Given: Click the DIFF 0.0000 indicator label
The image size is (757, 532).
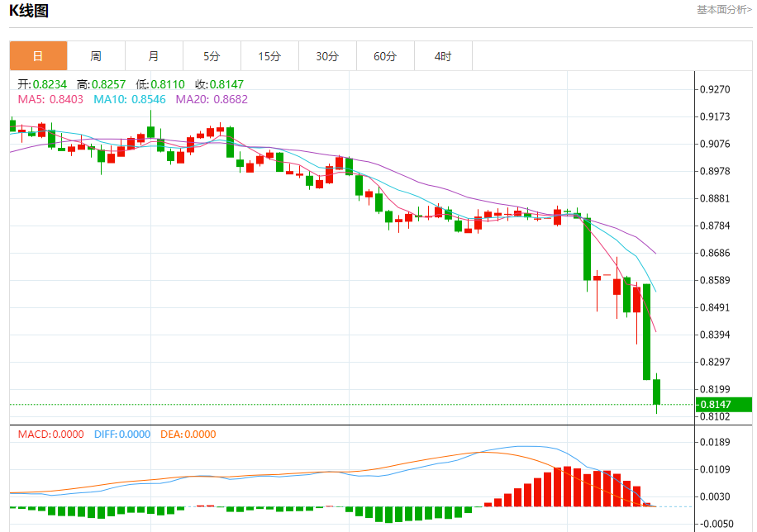Looking at the screenshot, I should [x=122, y=435].
